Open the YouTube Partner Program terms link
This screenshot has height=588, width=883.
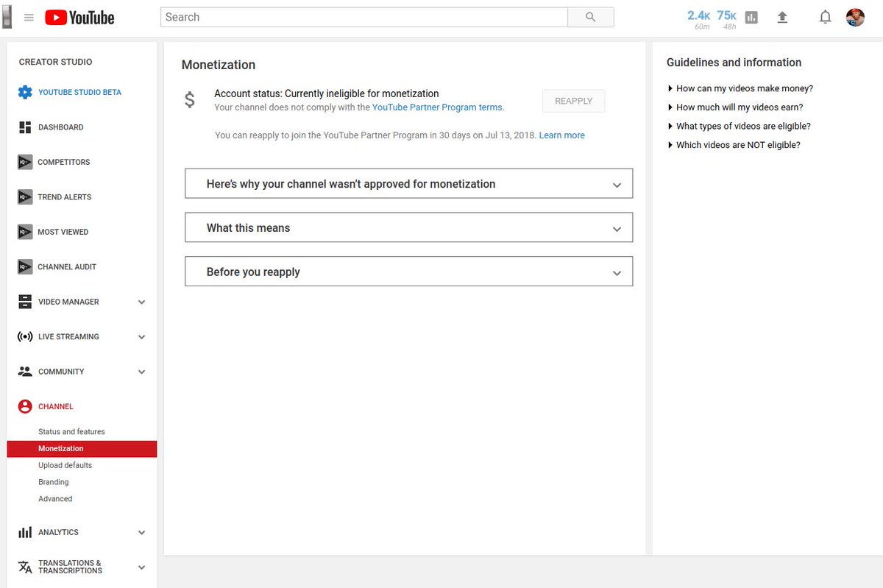click(437, 107)
